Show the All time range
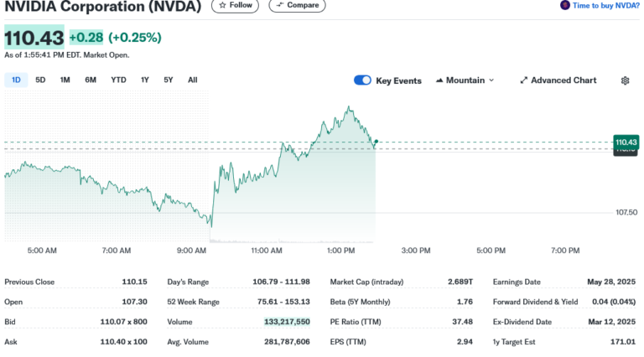644x357 pixels. tap(193, 80)
